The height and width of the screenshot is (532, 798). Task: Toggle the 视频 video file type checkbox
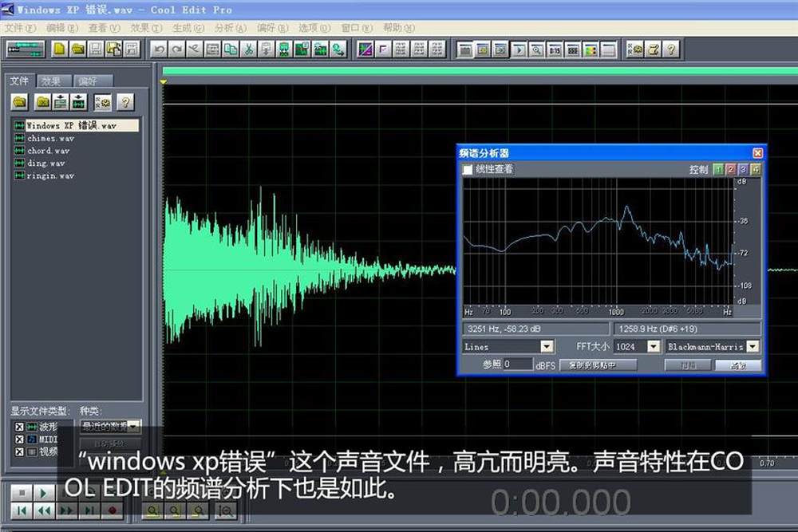pos(19,451)
